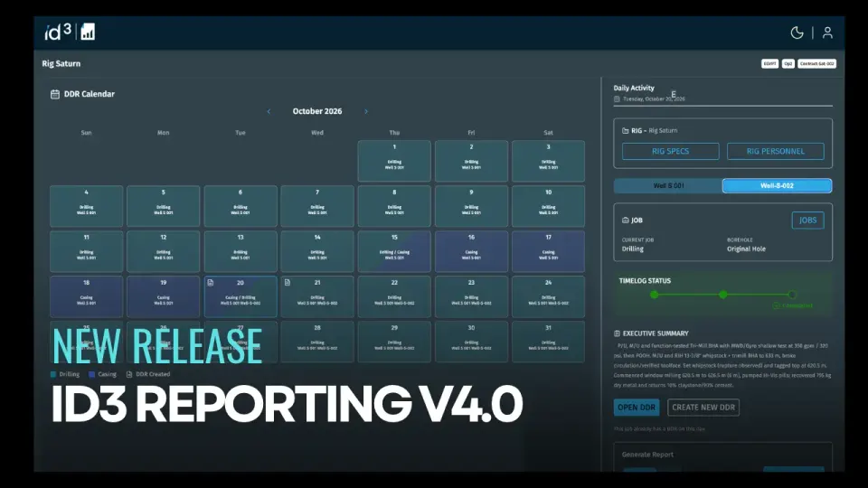Go to next month arrow

[x=366, y=111]
